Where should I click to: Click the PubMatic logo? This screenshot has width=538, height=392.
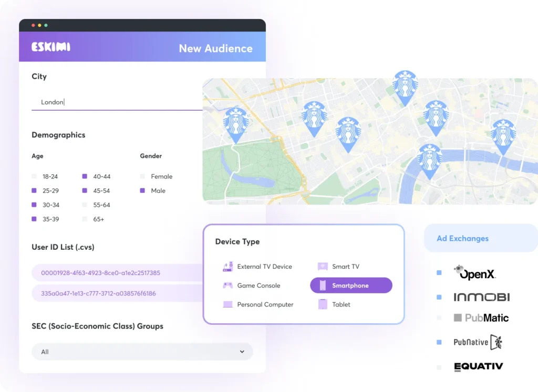tap(481, 318)
